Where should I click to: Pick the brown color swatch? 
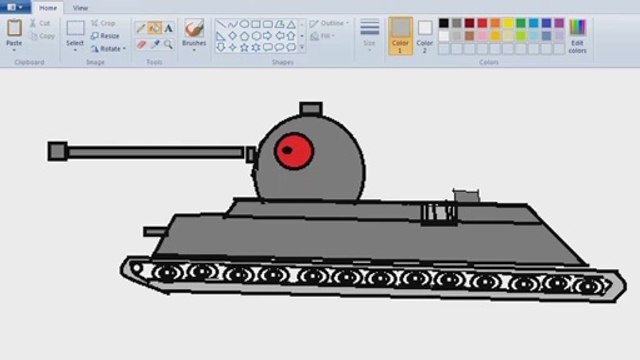pos(469,36)
